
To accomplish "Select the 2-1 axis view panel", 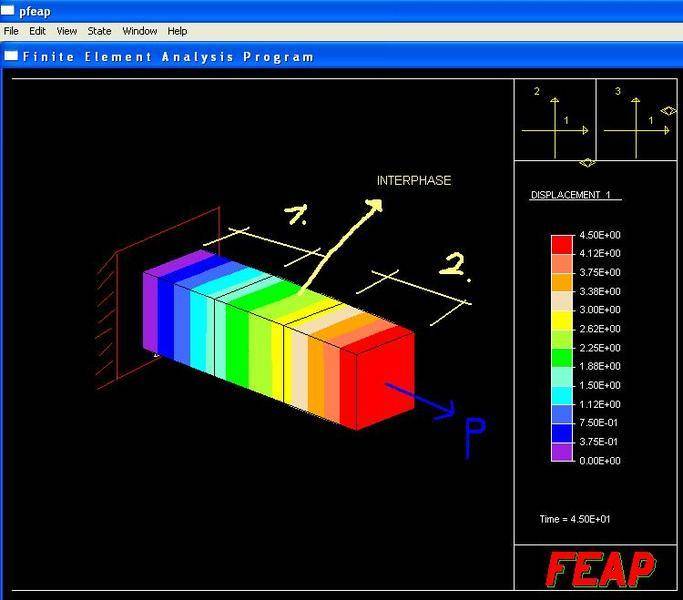I will (555, 120).
